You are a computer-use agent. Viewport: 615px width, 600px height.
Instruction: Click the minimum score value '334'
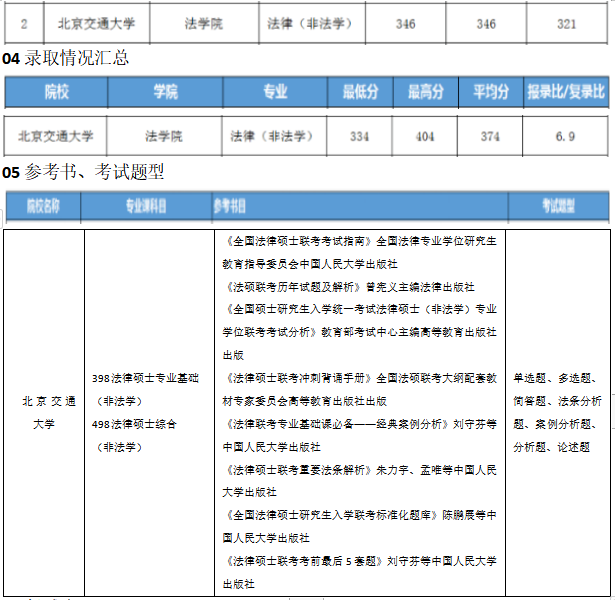click(359, 136)
